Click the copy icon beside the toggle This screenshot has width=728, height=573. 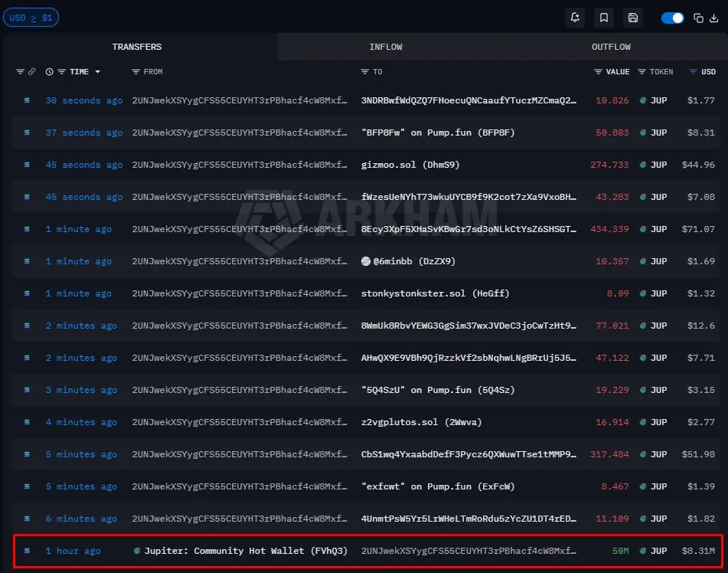pos(698,18)
